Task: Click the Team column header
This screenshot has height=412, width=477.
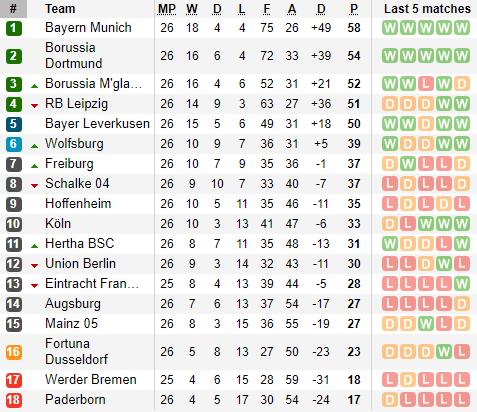Action: pyautogui.click(x=60, y=9)
